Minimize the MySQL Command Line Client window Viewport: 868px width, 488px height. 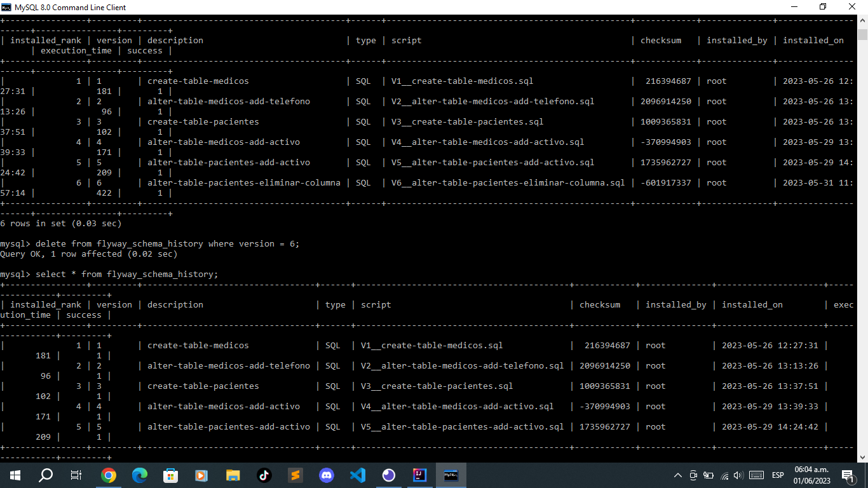(794, 7)
